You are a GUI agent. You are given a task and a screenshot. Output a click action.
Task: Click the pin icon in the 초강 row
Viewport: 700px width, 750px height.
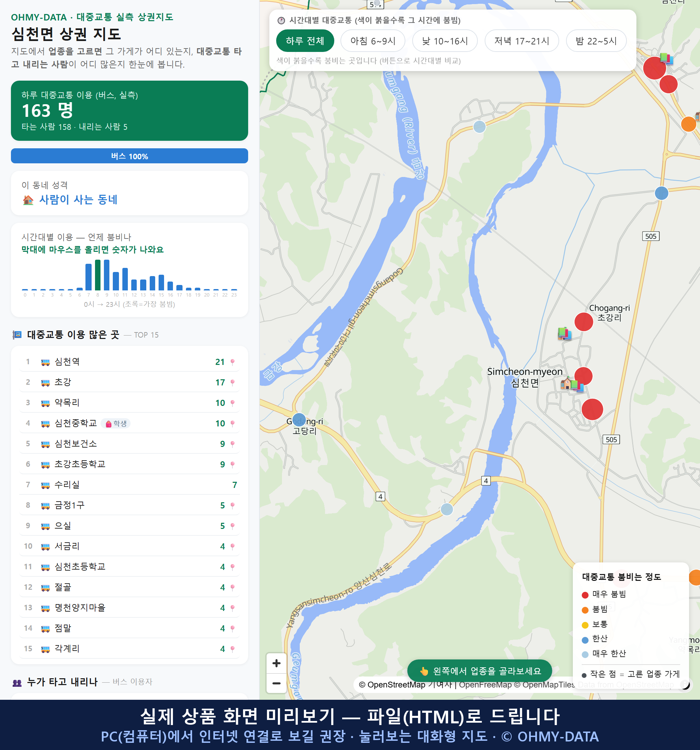(x=232, y=383)
